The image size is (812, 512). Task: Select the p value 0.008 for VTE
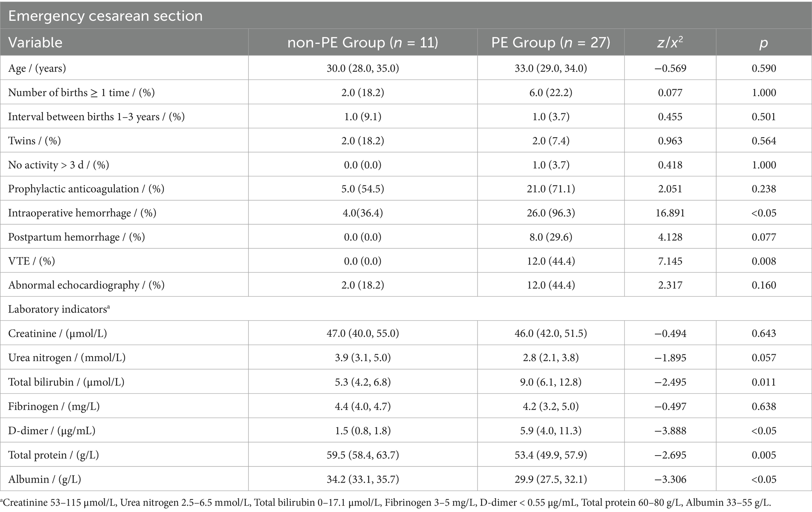coord(763,261)
